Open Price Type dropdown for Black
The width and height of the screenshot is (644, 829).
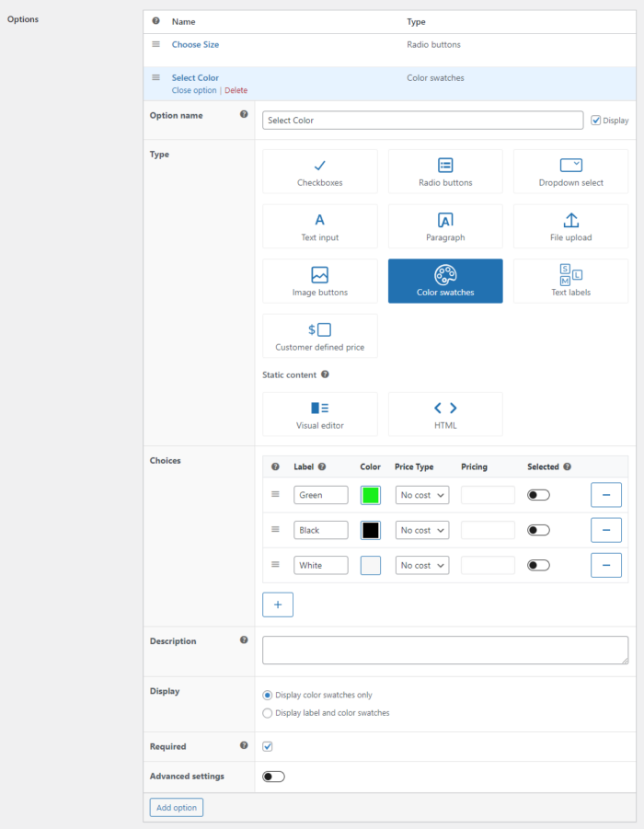(422, 530)
